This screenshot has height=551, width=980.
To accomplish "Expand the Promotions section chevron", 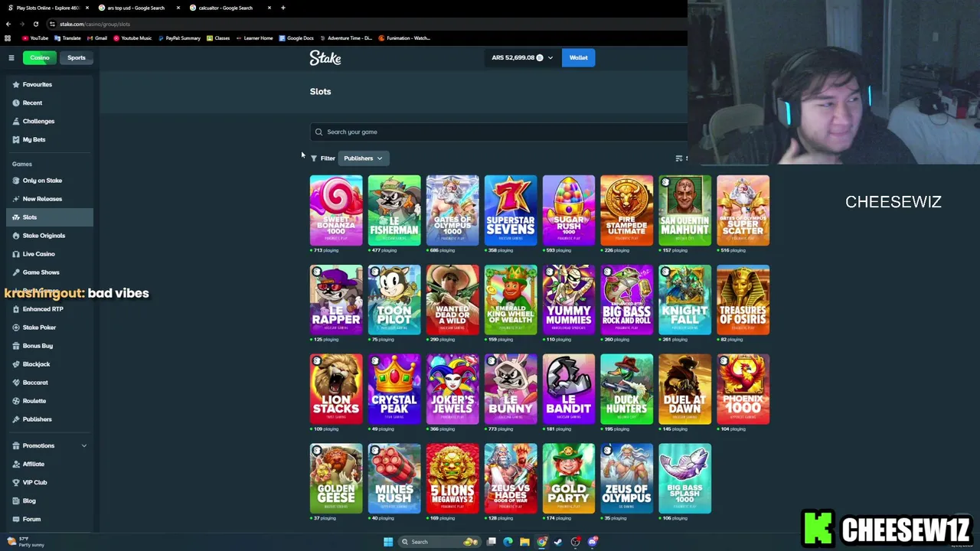I will [x=84, y=445].
